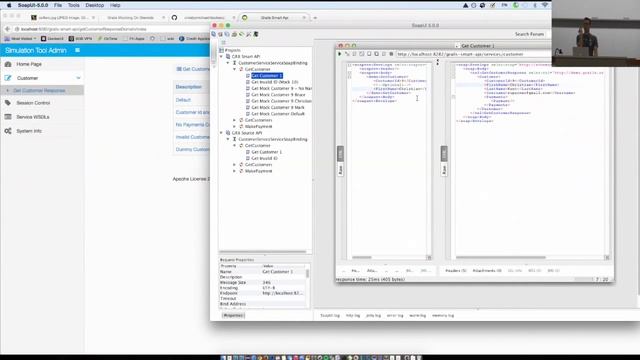Click the Home Page icon in admin sidebar
Viewport: 640px width, 360px height.
coord(8,64)
